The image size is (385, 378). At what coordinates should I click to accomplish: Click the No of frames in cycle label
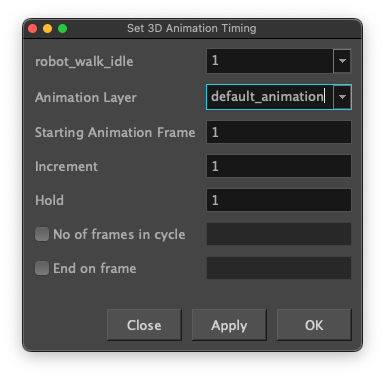(x=119, y=235)
